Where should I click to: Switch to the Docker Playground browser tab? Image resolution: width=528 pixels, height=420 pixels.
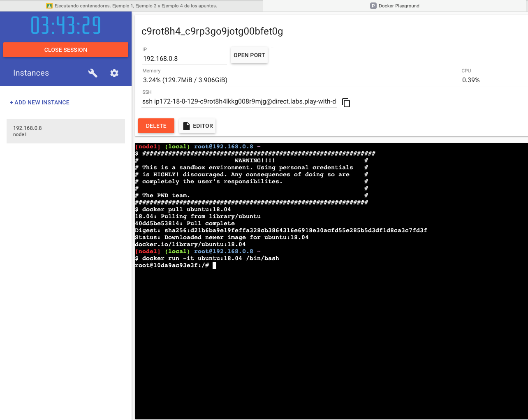point(395,6)
